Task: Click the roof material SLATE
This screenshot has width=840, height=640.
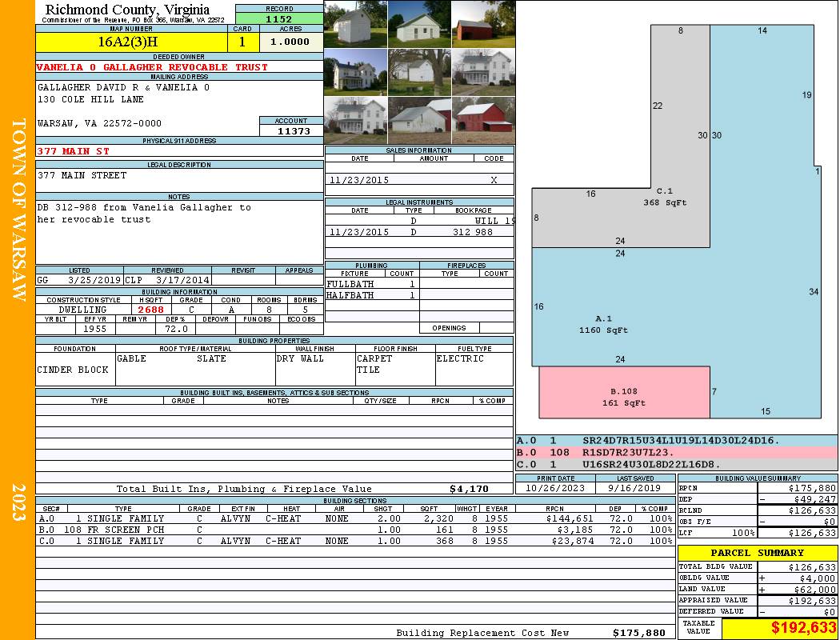Action: tap(212, 358)
